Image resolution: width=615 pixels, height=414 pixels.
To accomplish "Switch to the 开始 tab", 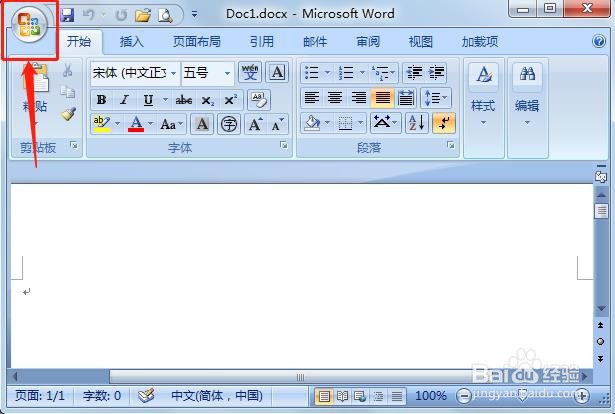I will tap(79, 41).
